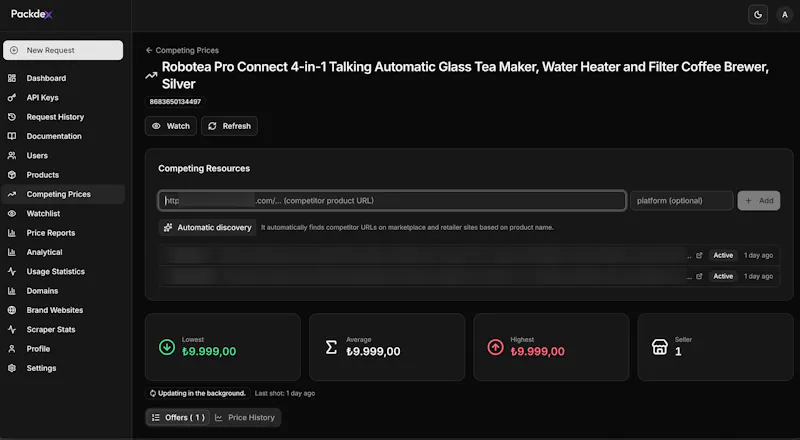
Task: Switch to the Price History tab
Action: 245,418
